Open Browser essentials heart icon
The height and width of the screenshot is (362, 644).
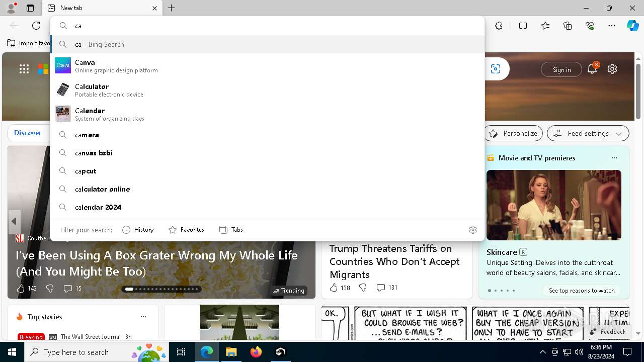click(x=590, y=26)
